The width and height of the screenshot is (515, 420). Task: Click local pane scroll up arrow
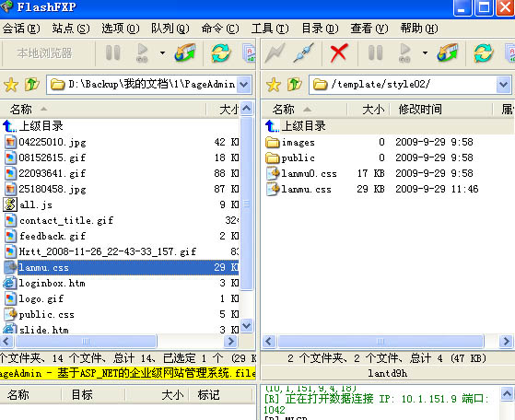246,109
